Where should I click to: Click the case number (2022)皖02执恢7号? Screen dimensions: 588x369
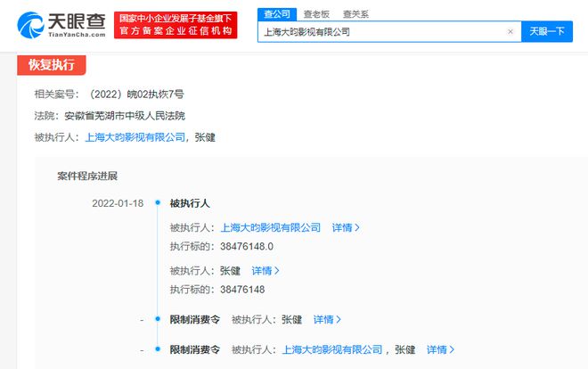[135, 94]
